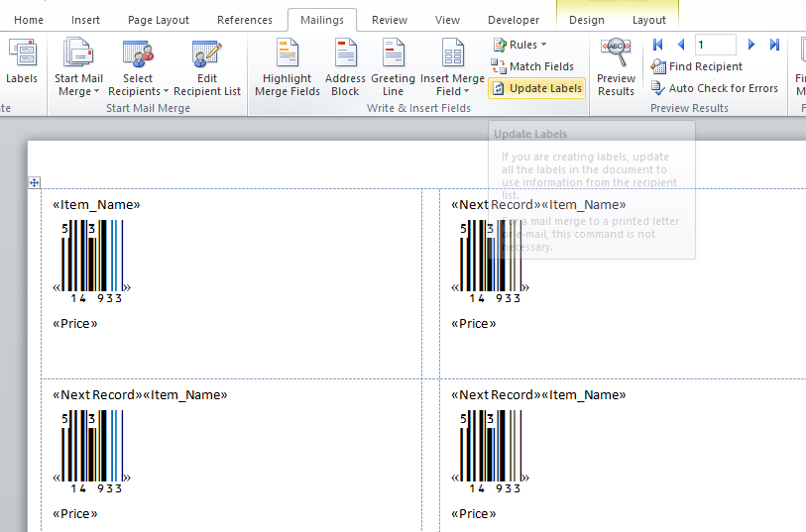Run Auto Check for Errors
Screen dimensions: 806x532
click(714, 88)
